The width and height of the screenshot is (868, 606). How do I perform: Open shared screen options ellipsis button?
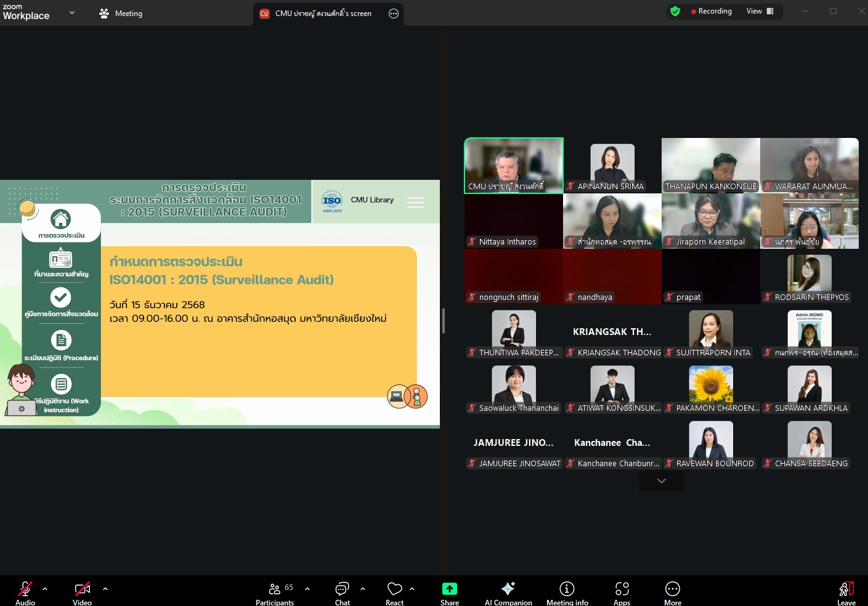tap(394, 14)
